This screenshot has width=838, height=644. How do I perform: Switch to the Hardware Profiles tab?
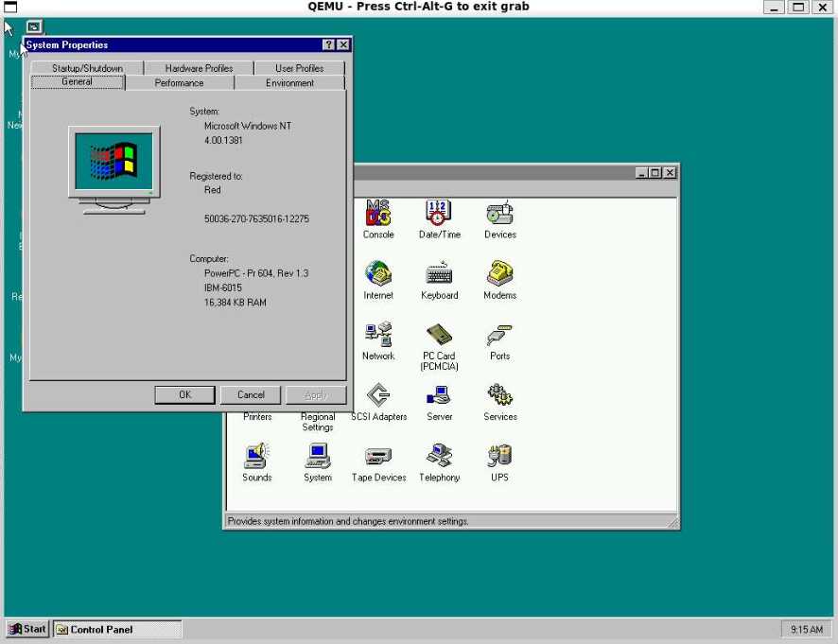199,68
